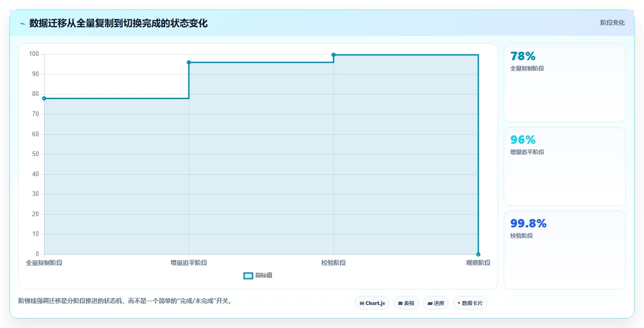644x328 pixels.
Task: Click the 增量追平阶段 x-axis label
Action: tap(189, 263)
